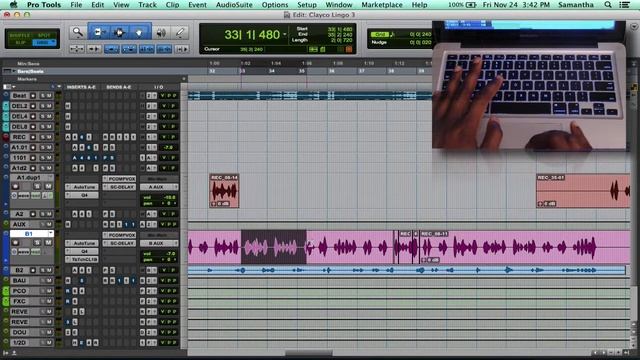The width and height of the screenshot is (640, 360).
Task: Select the Zoomer tool magnifying glass
Action: pyautogui.click(x=77, y=32)
